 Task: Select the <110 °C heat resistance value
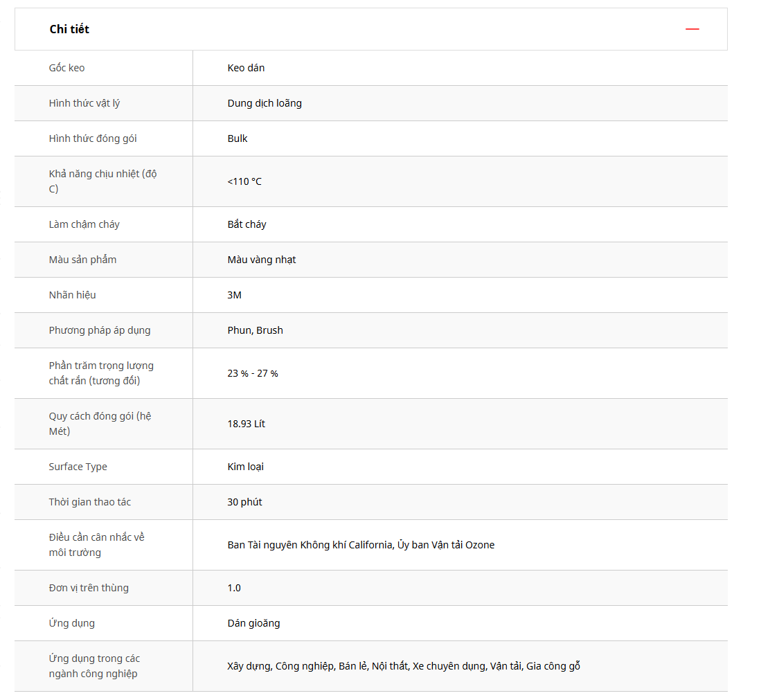(x=244, y=181)
